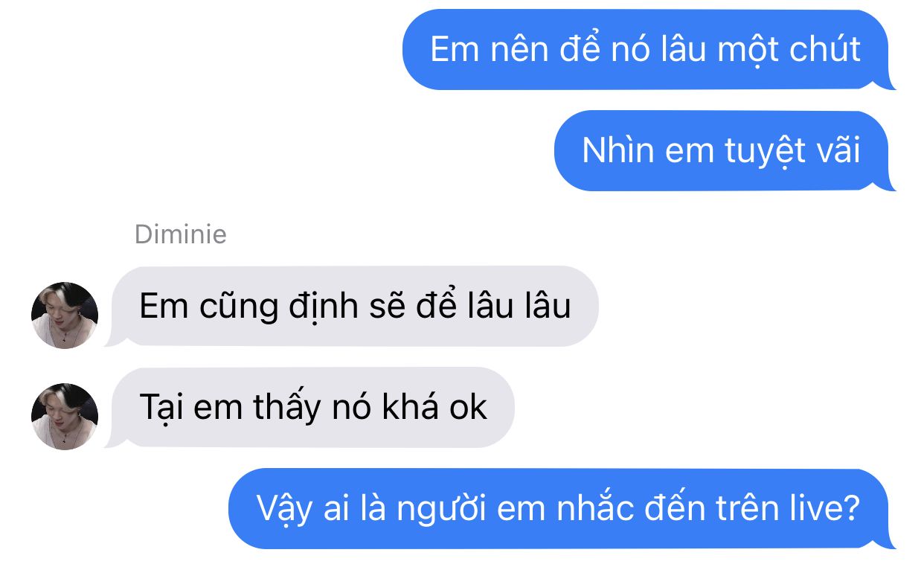
Task: Click the 'Diminie' sender name label
Action: point(181,234)
